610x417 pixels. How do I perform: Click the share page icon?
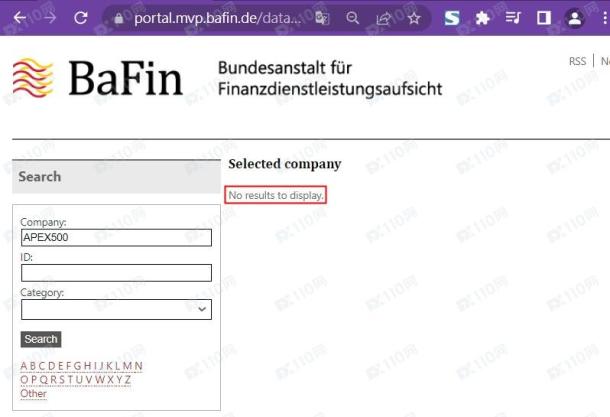pyautogui.click(x=383, y=18)
